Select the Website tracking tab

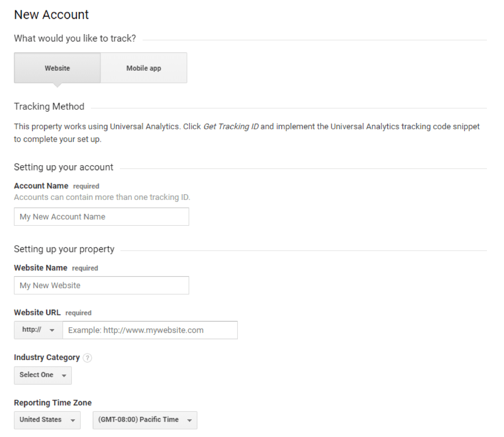pyautogui.click(x=57, y=68)
